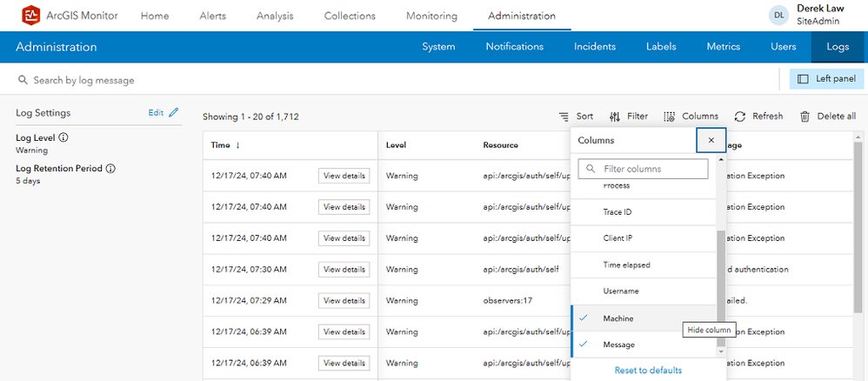The width and height of the screenshot is (868, 381).
Task: Close the Columns popup
Action: [x=711, y=140]
